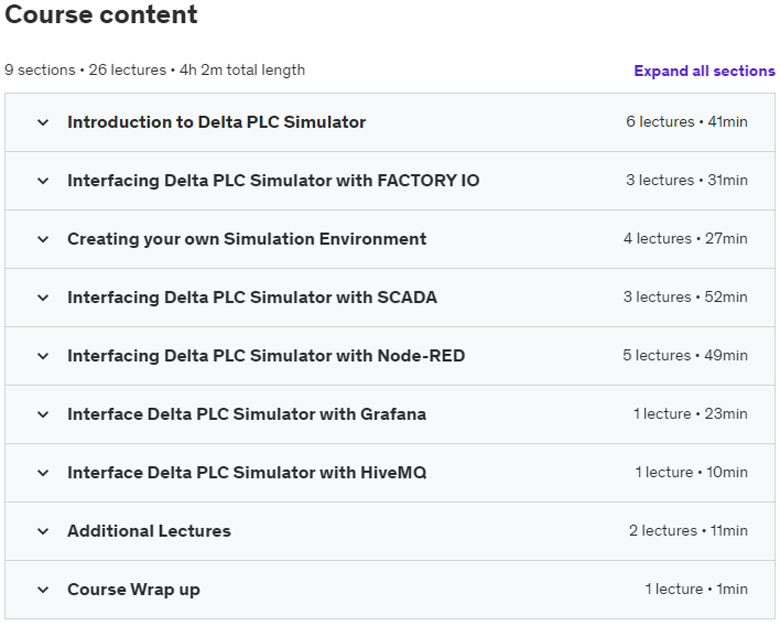
Task: Open Interfacing Delta PLC Simulator with FACTORY IO
Action: coord(273,181)
